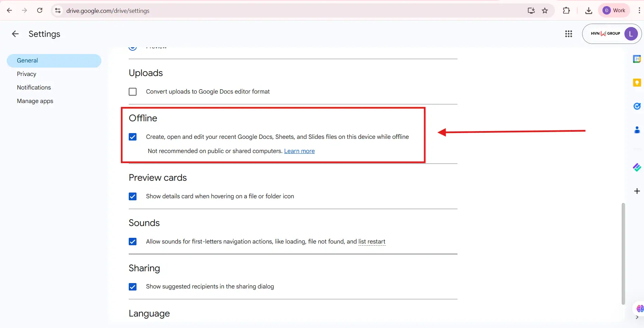Screen dimensions: 644x328
Task: Uncheck showing details card when hovering files
Action: pyautogui.click(x=132, y=196)
